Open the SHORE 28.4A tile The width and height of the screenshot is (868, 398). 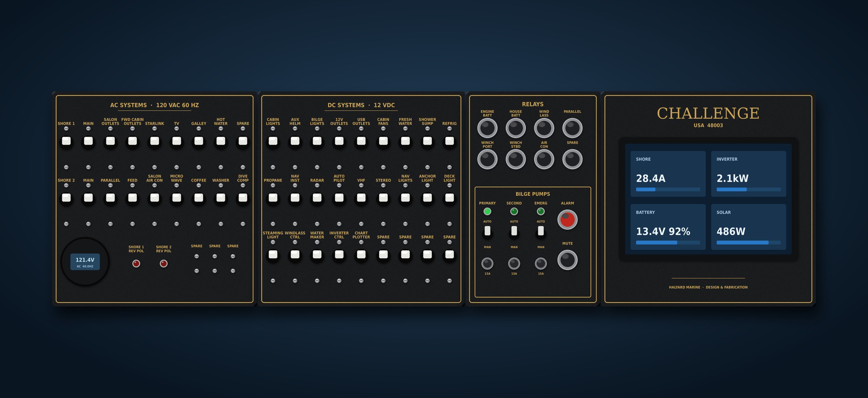pyautogui.click(x=668, y=174)
